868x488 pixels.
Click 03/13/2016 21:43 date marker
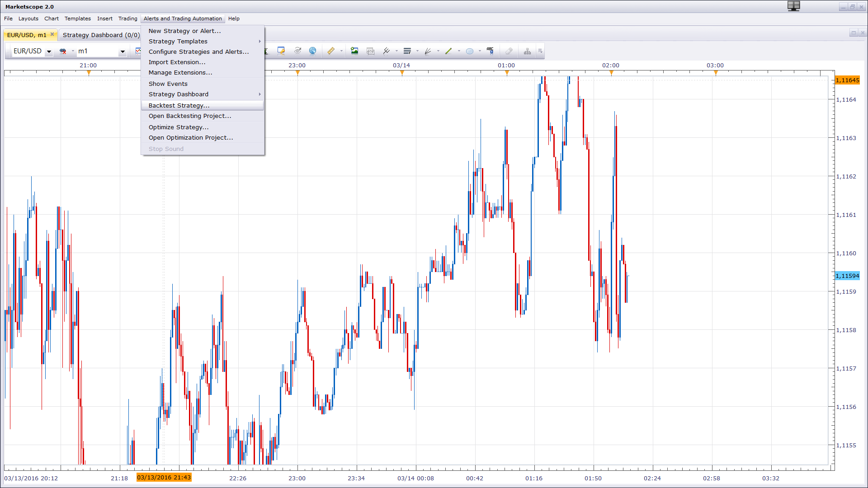[164, 477]
